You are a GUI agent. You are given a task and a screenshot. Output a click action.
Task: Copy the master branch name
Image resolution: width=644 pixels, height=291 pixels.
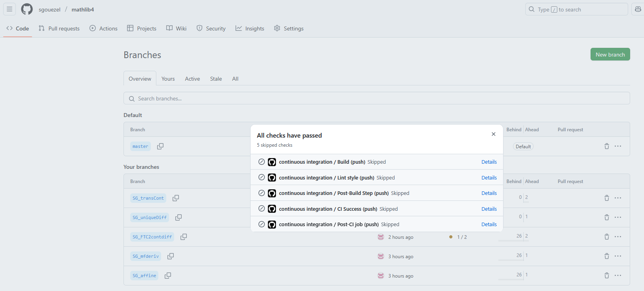pyautogui.click(x=160, y=146)
